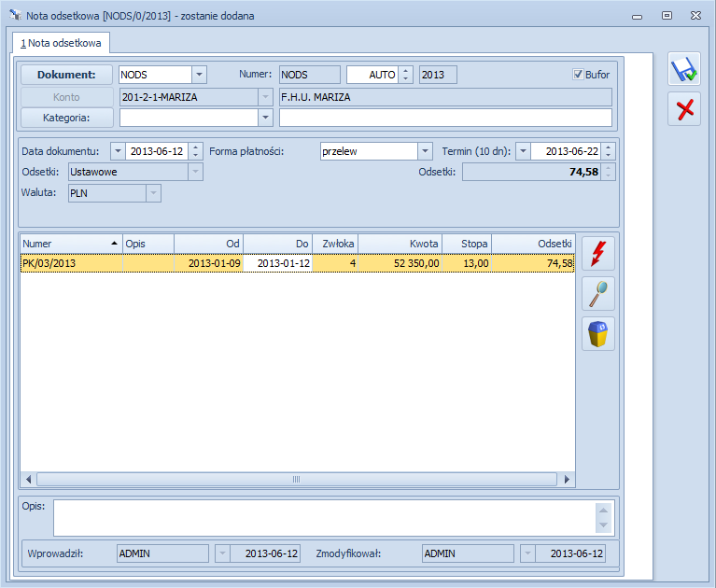Click the Kategoria button
This screenshot has width=716, height=588.
coord(66,118)
